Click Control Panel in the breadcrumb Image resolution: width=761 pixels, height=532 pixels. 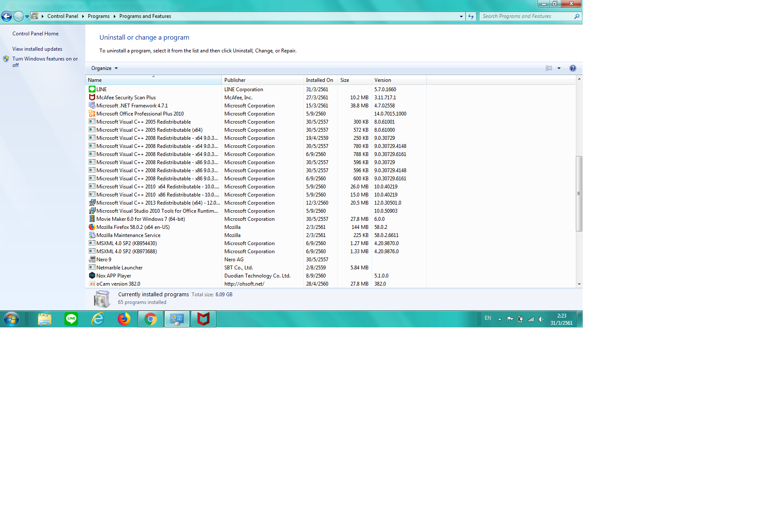coord(63,16)
